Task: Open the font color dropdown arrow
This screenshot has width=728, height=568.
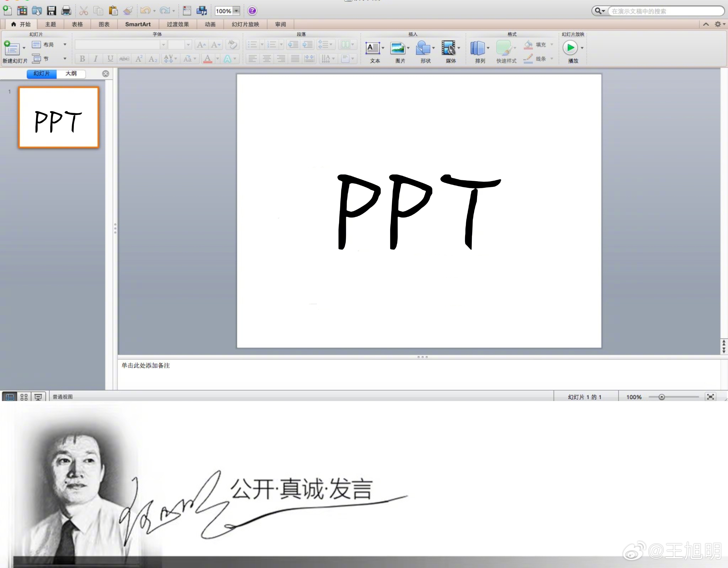Action: point(218,59)
